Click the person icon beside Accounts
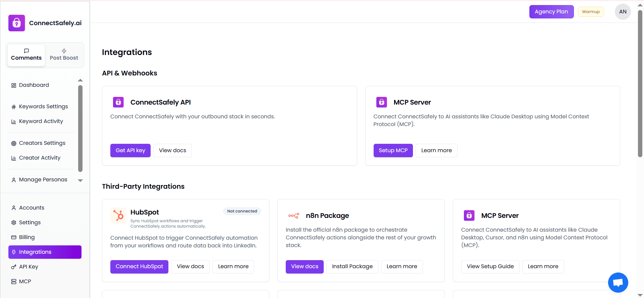The height and width of the screenshot is (298, 644). pyautogui.click(x=14, y=208)
